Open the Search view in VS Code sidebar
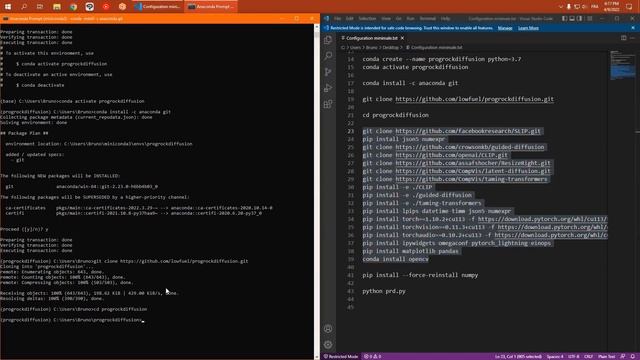This screenshot has height=360, width=640. pos(328,56)
